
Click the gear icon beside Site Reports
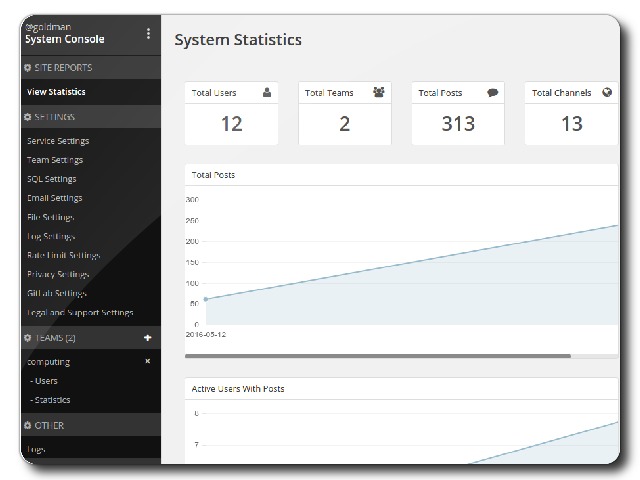point(27,68)
